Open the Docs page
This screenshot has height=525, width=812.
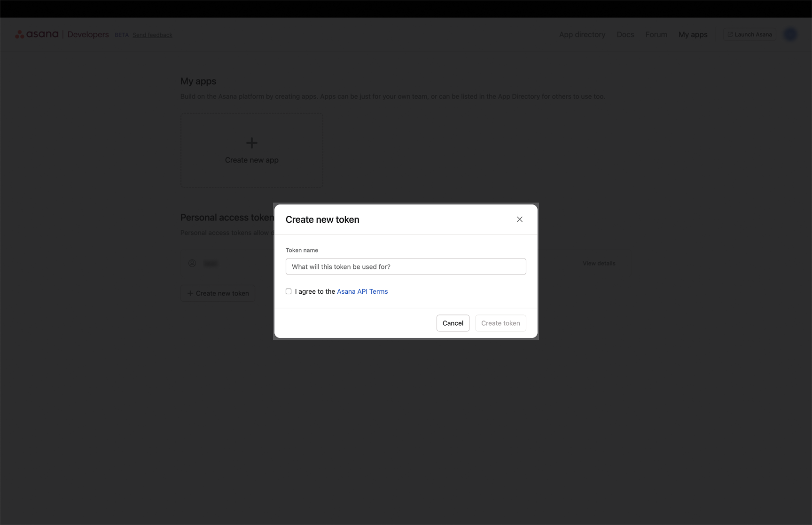tap(625, 34)
